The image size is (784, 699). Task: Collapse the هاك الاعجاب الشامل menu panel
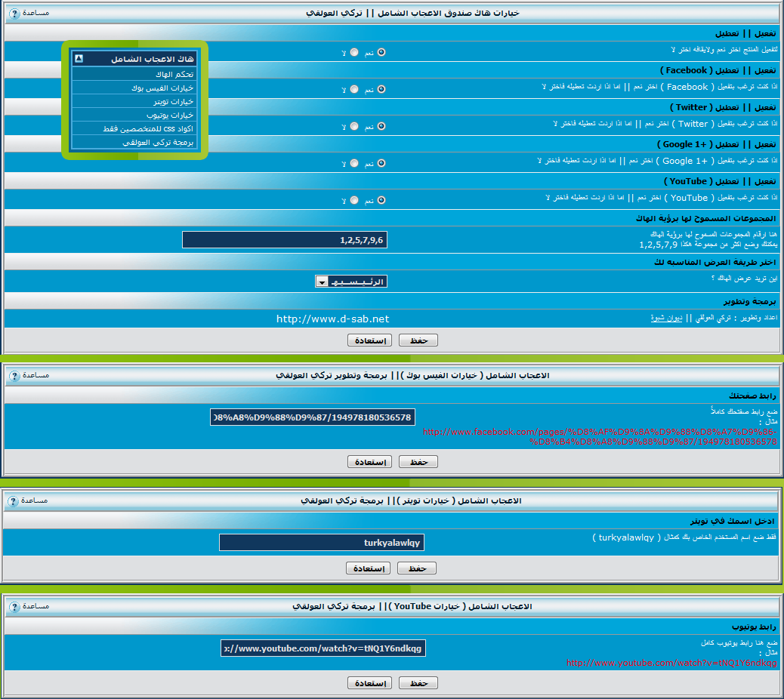pos(79,59)
